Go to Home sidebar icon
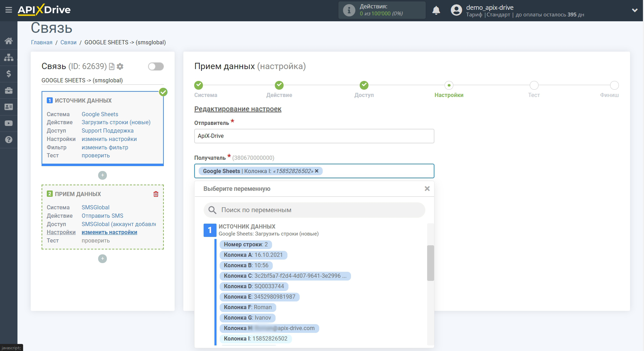This screenshot has width=644, height=351. (x=9, y=41)
